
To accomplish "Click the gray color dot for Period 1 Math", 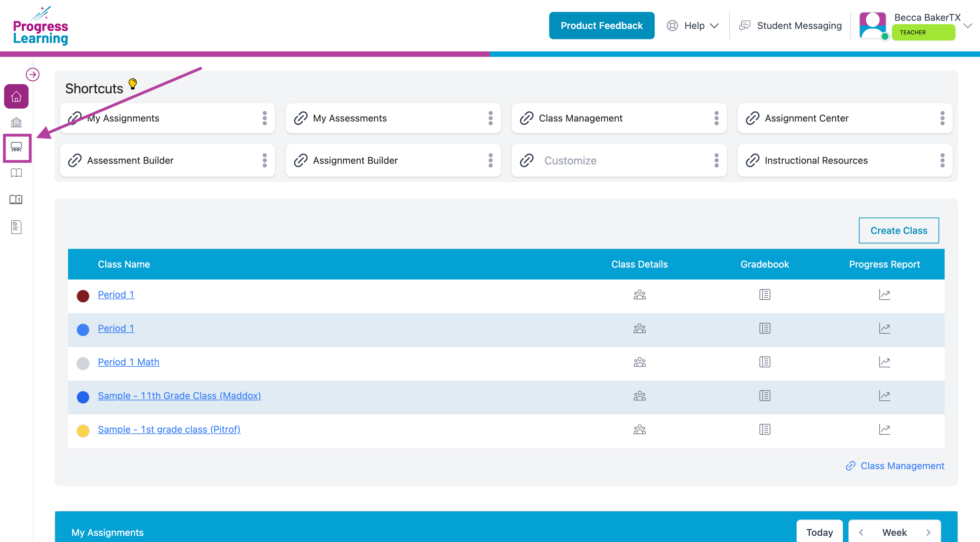I will [83, 364].
